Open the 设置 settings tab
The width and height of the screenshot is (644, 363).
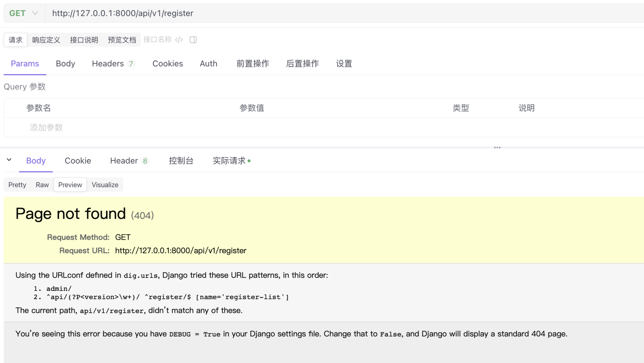click(344, 64)
